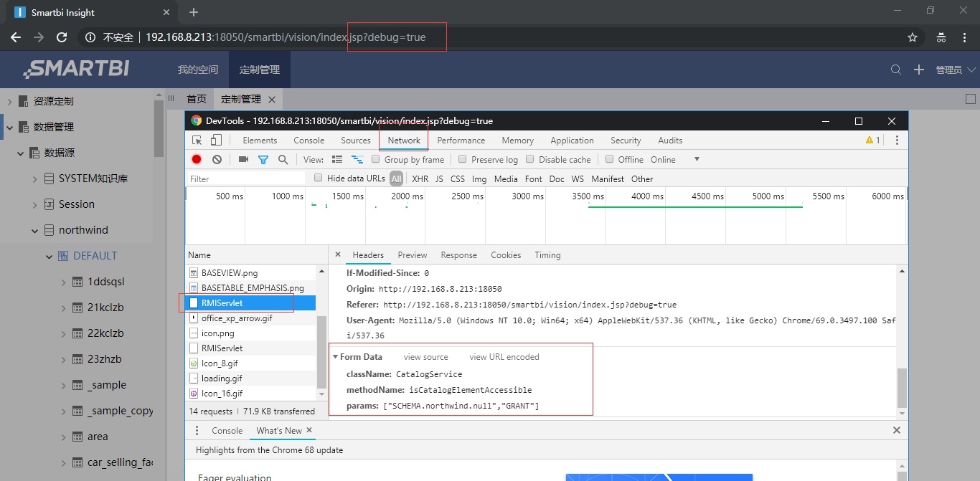Open the Performance panel
Viewport: 980px width, 481px height.
click(461, 141)
